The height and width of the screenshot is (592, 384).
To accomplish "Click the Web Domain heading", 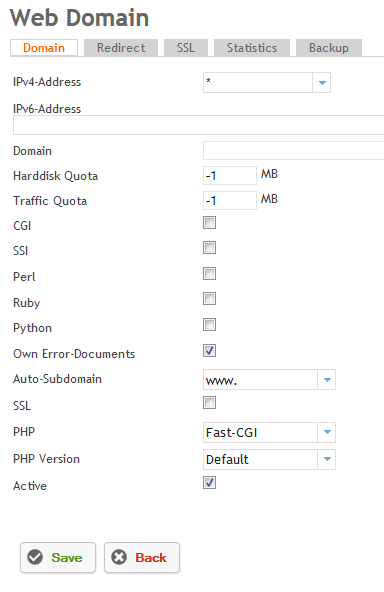I will (80, 18).
